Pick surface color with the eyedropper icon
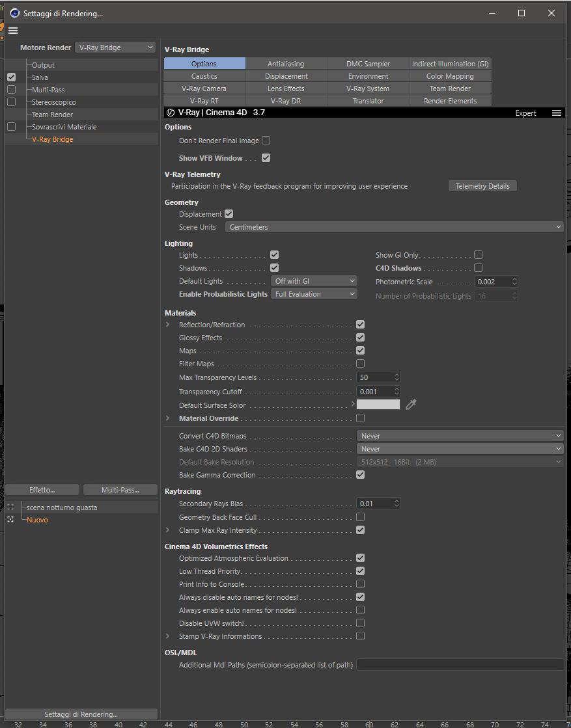This screenshot has height=728, width=571. coord(411,405)
